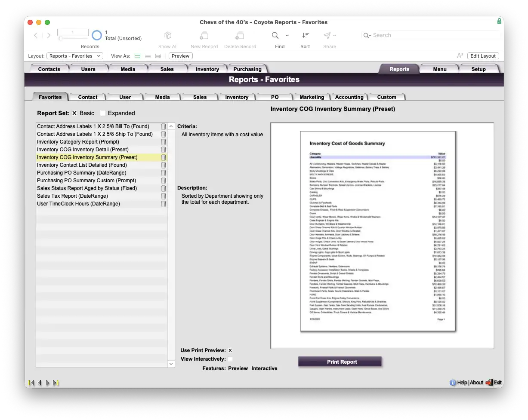Click the Find magnifier icon in toolbar
Viewport: 528px width, 420px height.
275,35
